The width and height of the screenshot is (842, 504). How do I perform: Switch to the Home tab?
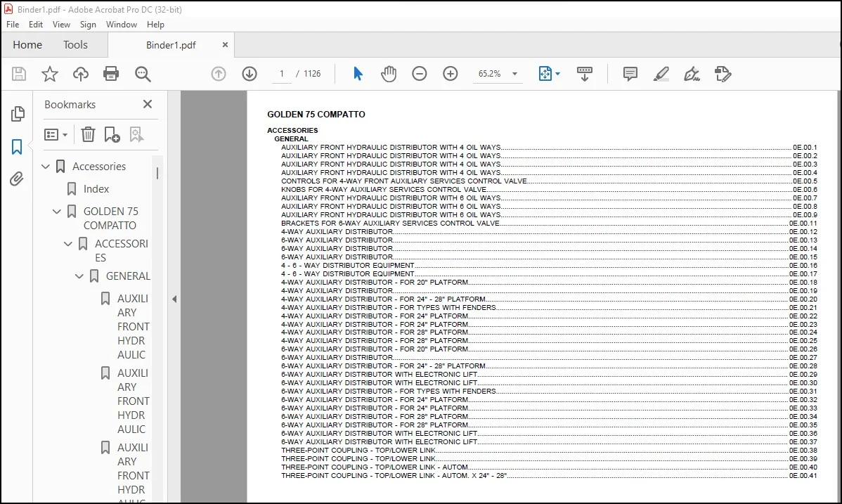(27, 45)
